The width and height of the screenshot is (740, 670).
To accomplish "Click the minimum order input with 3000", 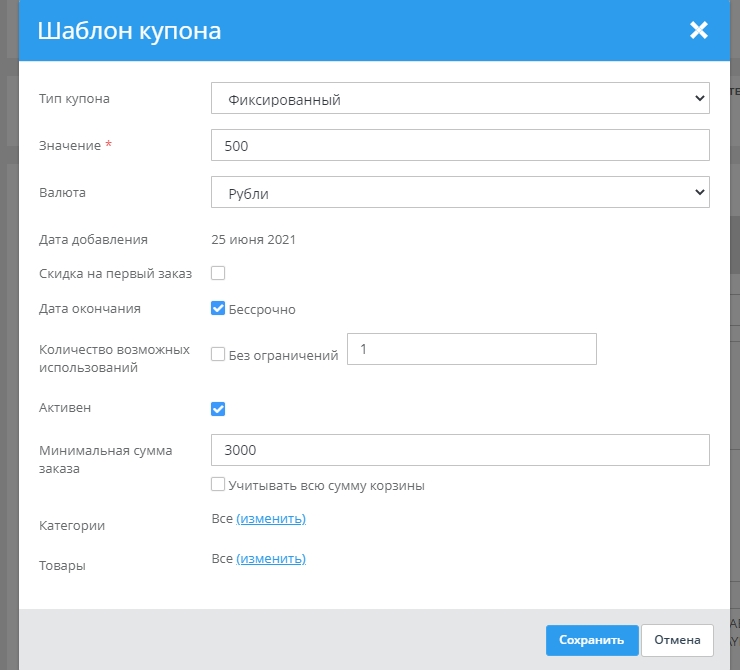I will [x=460, y=450].
